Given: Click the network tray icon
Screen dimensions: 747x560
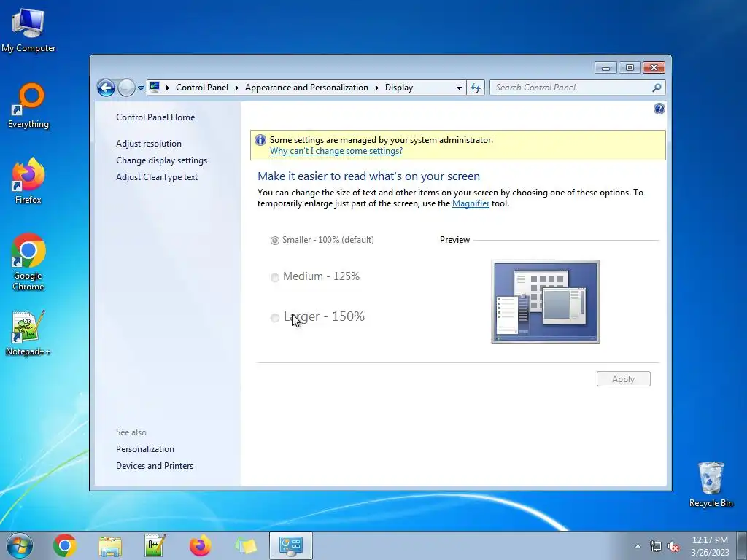Looking at the screenshot, I should point(656,546).
